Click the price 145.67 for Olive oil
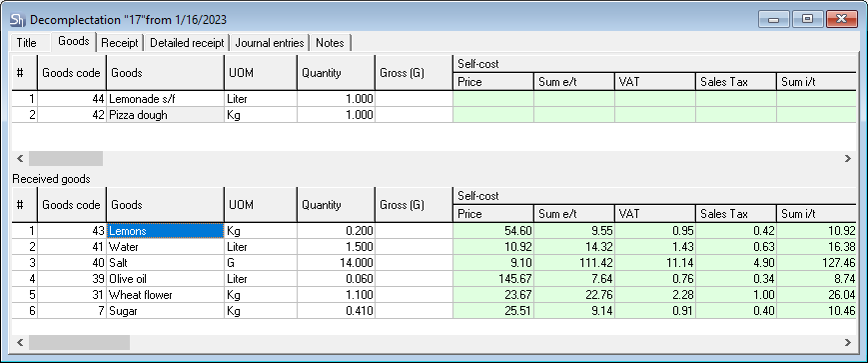 click(x=493, y=279)
